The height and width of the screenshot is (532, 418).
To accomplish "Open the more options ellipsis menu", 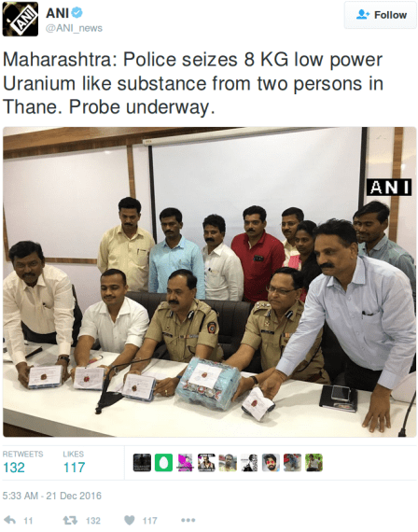I will [188, 520].
